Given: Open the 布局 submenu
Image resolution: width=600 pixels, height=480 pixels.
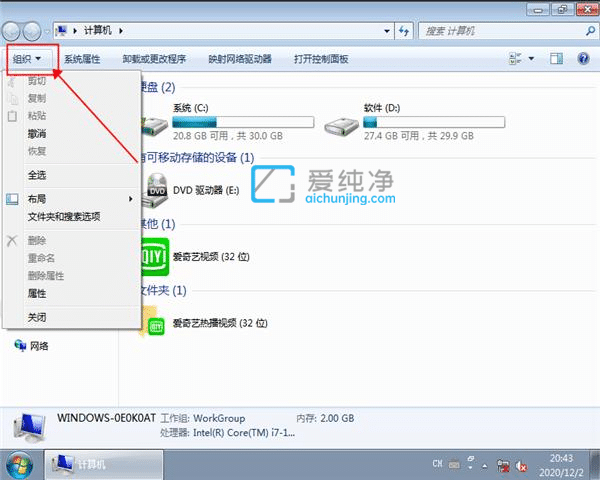Looking at the screenshot, I should (x=72, y=199).
